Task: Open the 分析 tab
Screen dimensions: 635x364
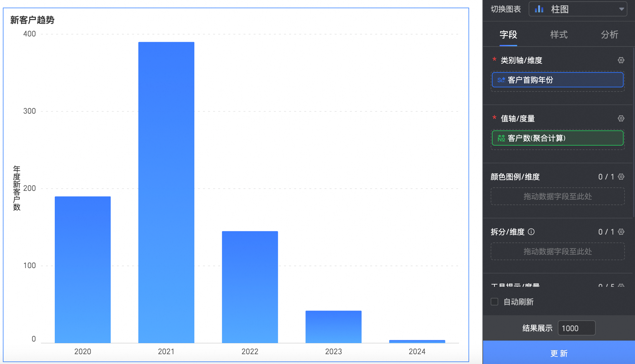Action: tap(609, 35)
